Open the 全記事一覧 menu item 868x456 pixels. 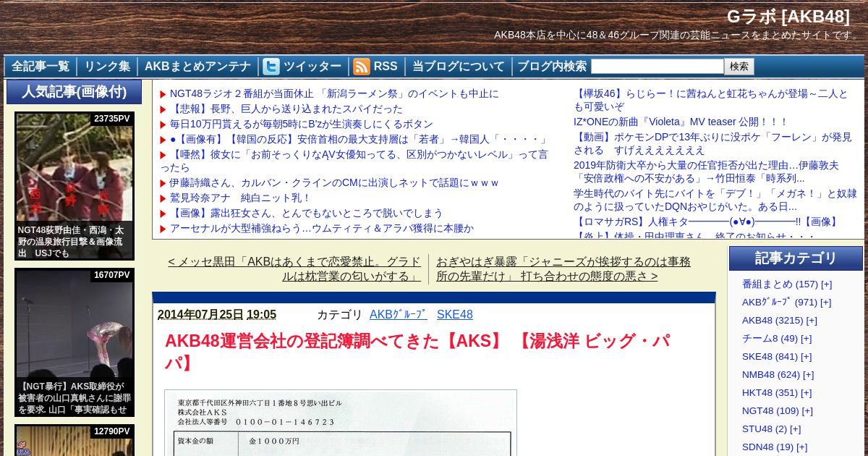41,67
